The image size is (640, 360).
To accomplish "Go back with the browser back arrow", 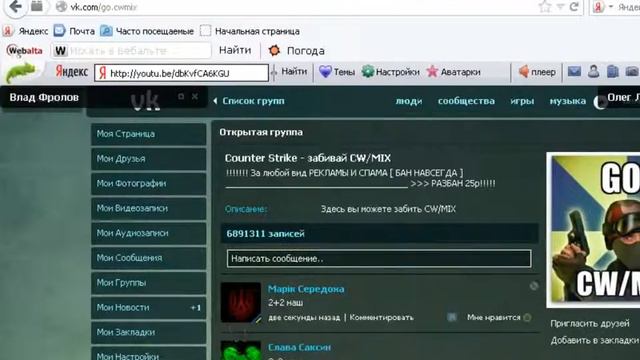I will click(x=15, y=7).
